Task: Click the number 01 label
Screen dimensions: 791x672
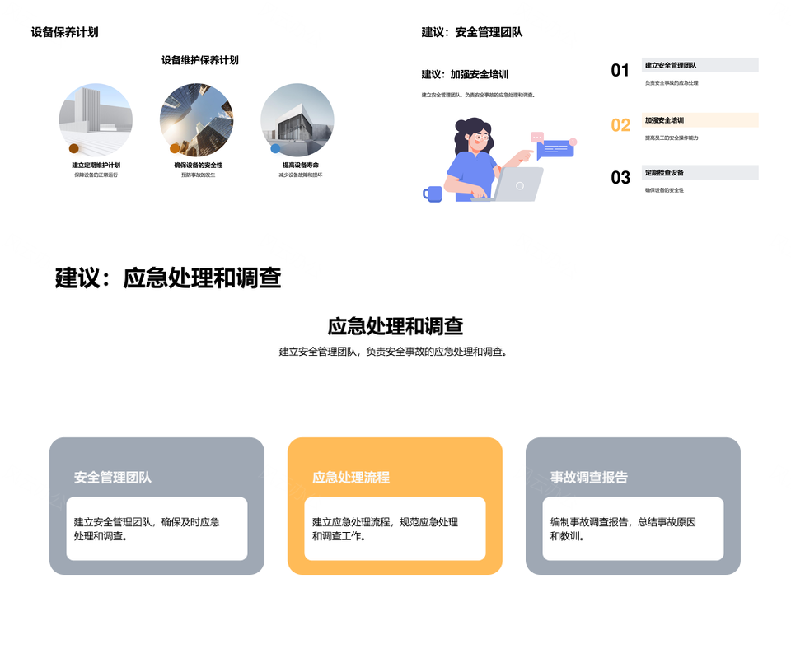Action: tap(620, 71)
